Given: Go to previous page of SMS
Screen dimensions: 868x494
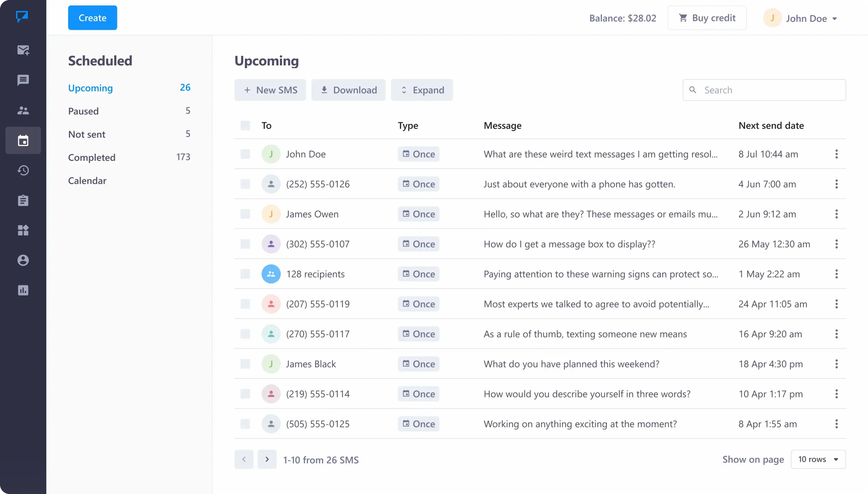Looking at the screenshot, I should 244,459.
